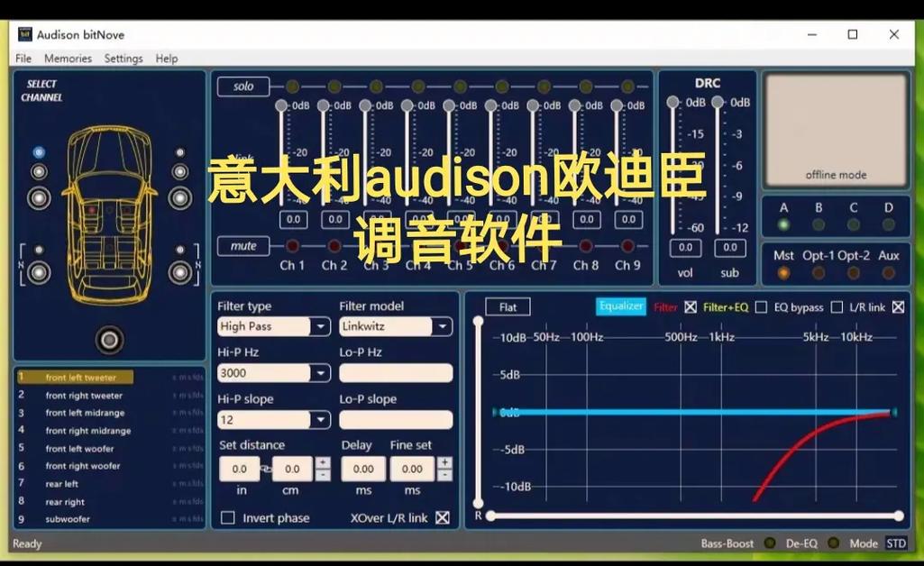Screen dimensions: 924x566
Task: Select the front right woofer speaker icon
Action: tap(180, 198)
